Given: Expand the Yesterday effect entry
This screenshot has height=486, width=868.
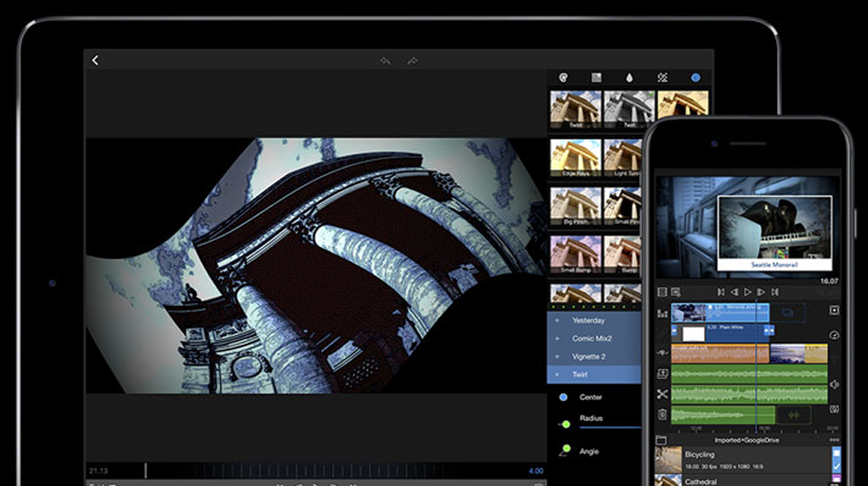Looking at the screenshot, I should (557, 320).
